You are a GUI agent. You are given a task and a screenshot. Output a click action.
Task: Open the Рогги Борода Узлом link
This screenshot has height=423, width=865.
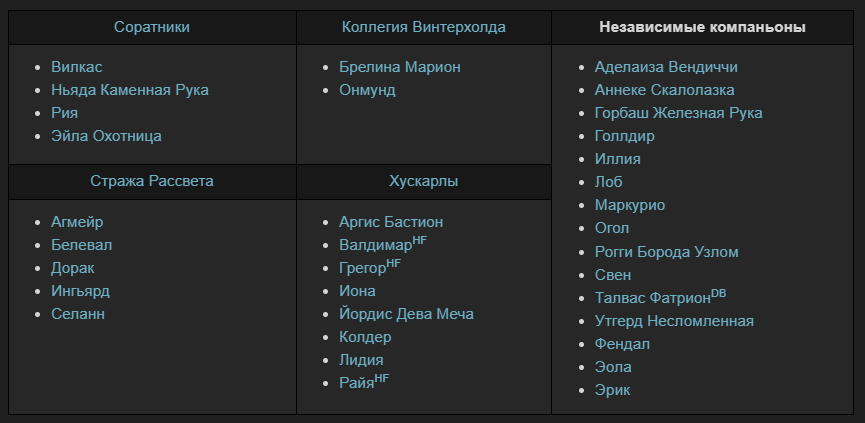[666, 252]
